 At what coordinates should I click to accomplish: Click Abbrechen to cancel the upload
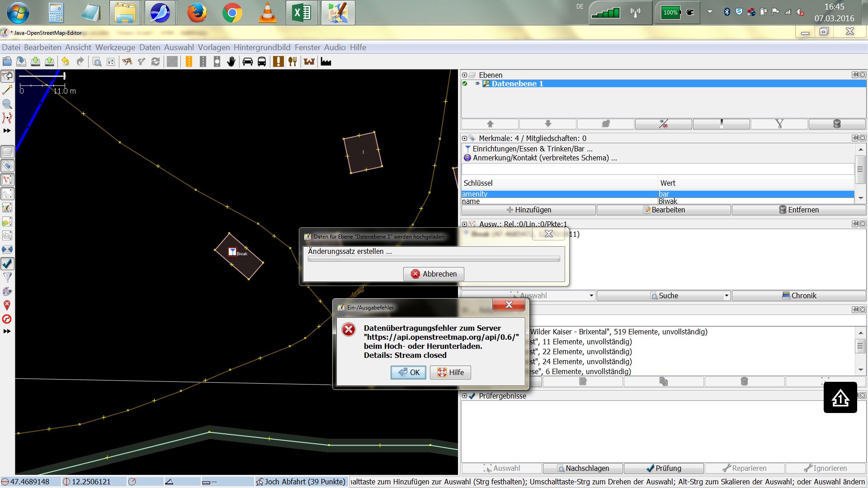pyautogui.click(x=434, y=274)
